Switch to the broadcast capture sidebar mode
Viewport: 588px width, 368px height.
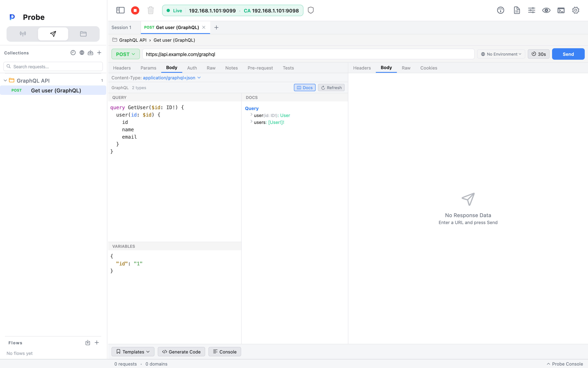point(23,34)
